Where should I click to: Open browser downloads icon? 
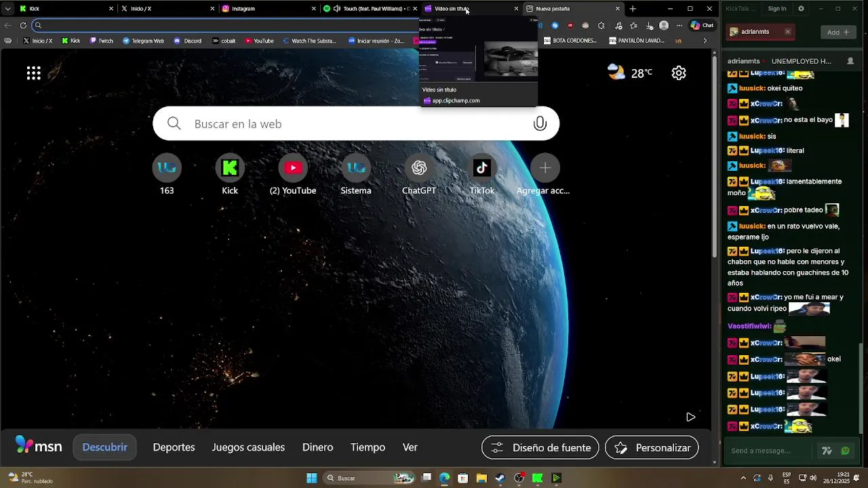(649, 25)
